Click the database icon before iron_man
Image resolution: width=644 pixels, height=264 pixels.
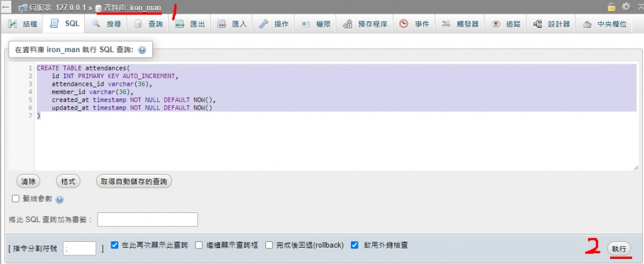[98, 8]
